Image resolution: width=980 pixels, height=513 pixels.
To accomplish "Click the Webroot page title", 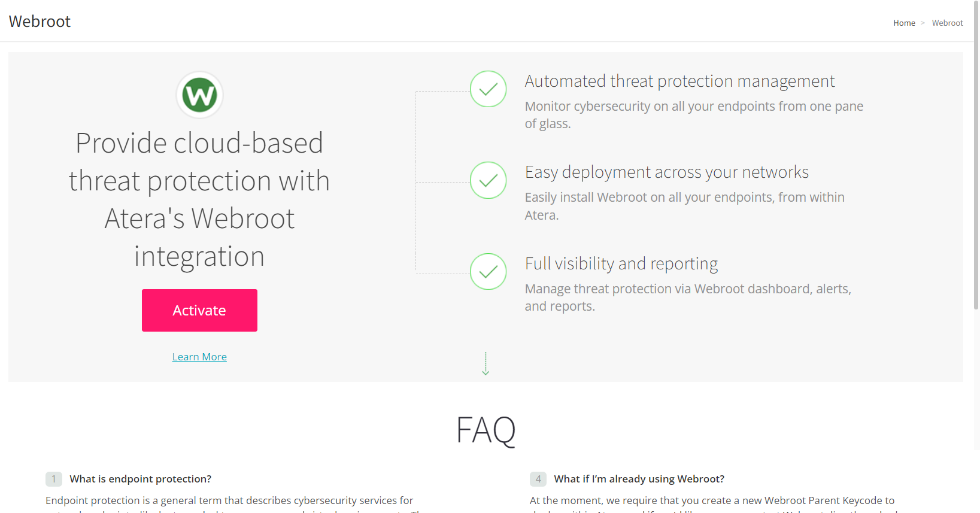I will (x=40, y=22).
